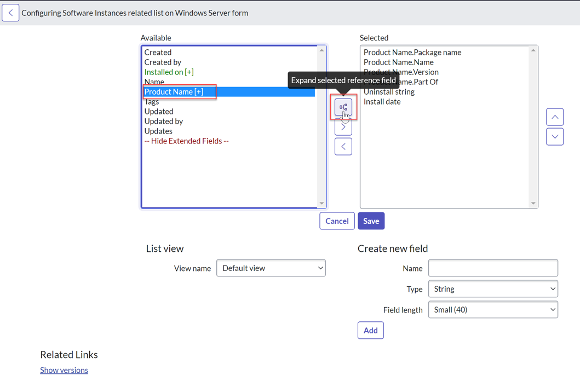Go back using the header back arrow
Image resolution: width=580 pixels, height=382 pixels.
pos(10,13)
